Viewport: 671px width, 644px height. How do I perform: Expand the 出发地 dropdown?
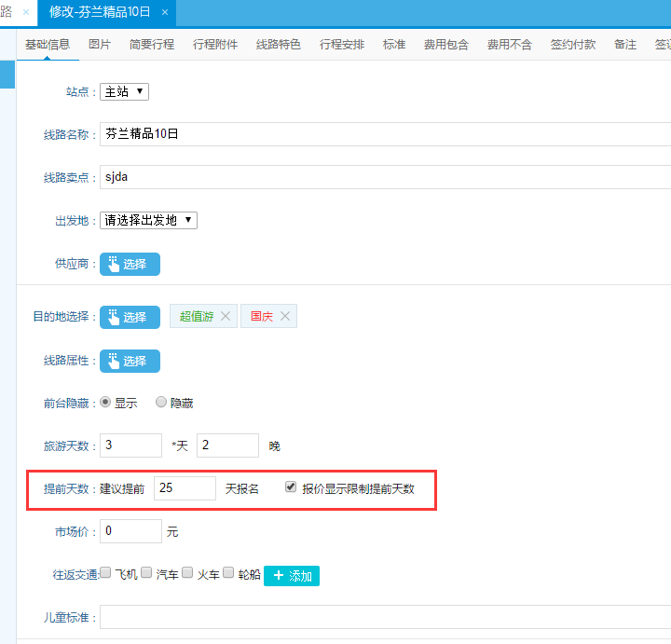click(148, 221)
